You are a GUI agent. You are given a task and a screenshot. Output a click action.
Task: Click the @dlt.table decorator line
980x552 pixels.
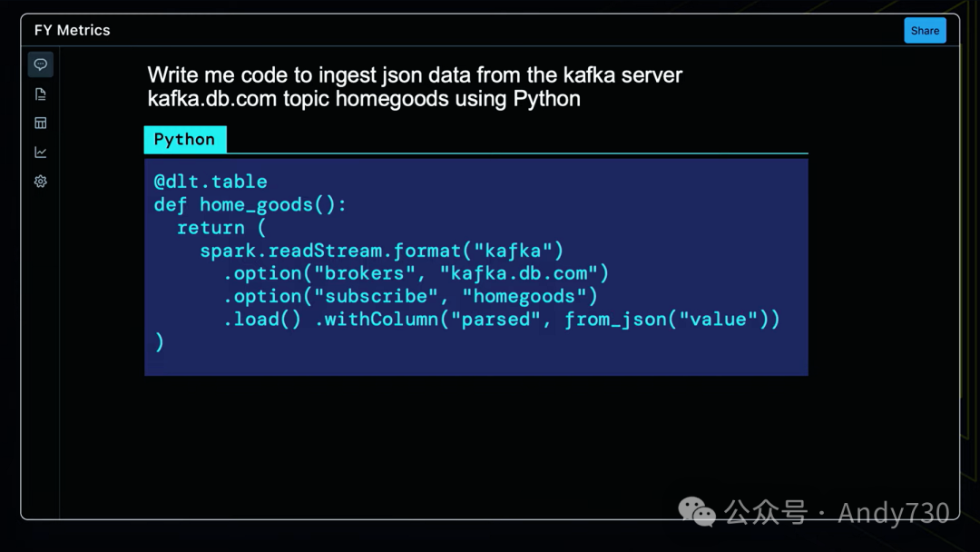click(211, 182)
